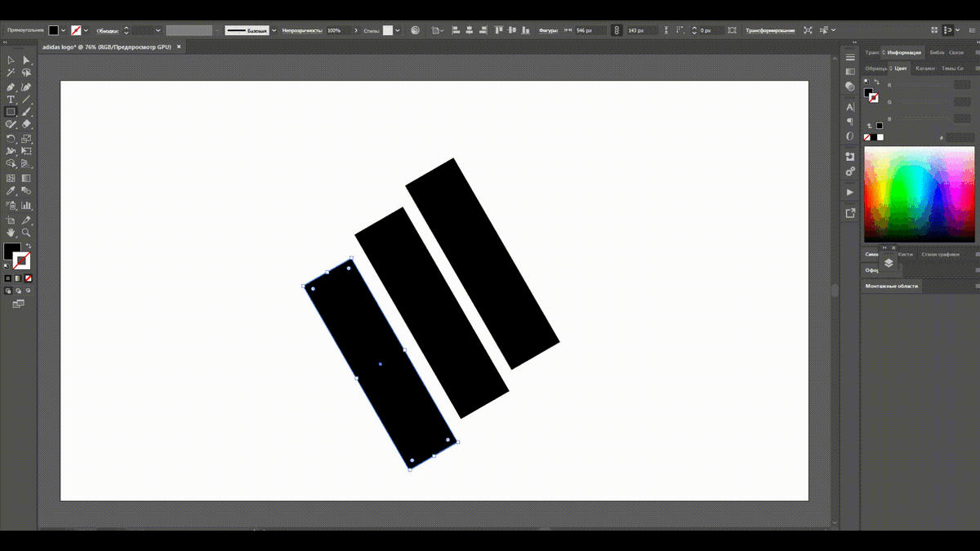The height and width of the screenshot is (551, 980).
Task: Select the Zoom tool
Action: coord(26,233)
